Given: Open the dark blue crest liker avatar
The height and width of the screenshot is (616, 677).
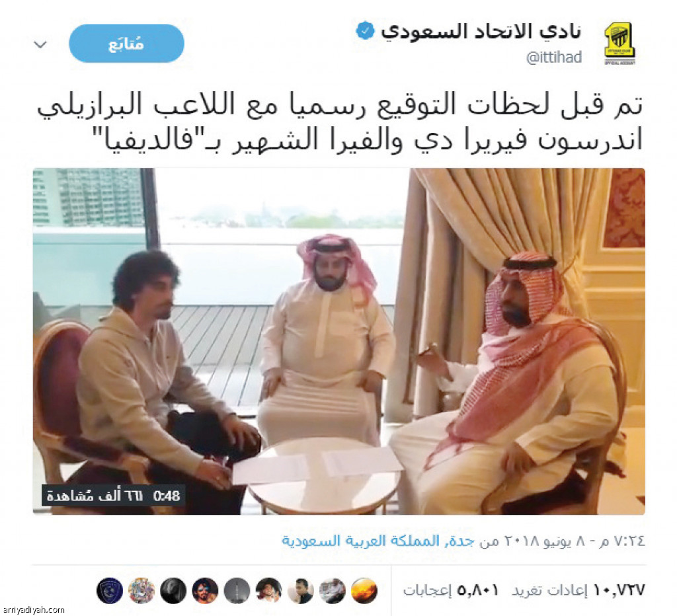Looking at the screenshot, I should click(110, 590).
